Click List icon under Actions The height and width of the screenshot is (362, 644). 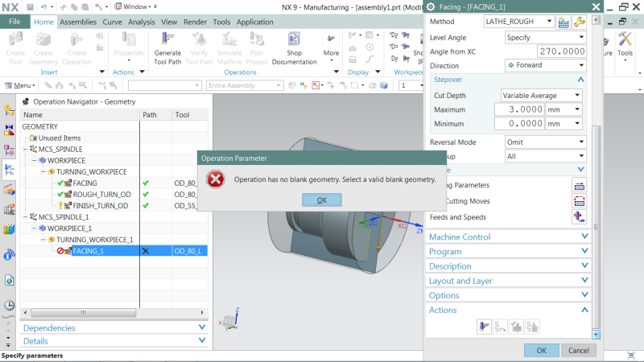coord(532,327)
